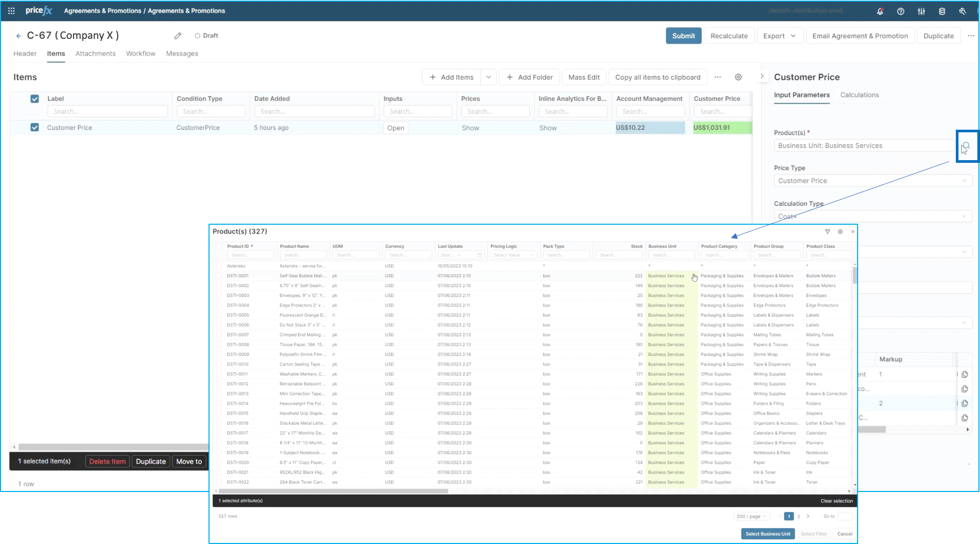Open the 300 / page selector
The width and height of the screenshot is (980, 544).
point(752,516)
